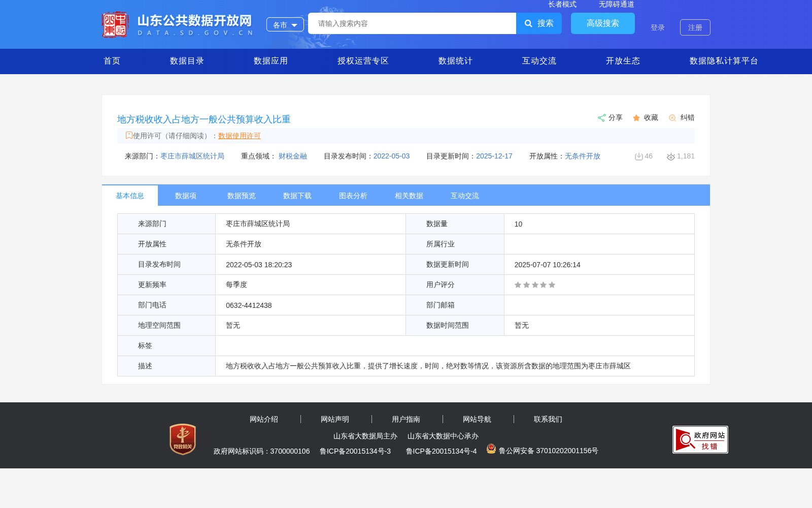
Task: Open 高级搜索 advanced search
Action: pos(603,23)
